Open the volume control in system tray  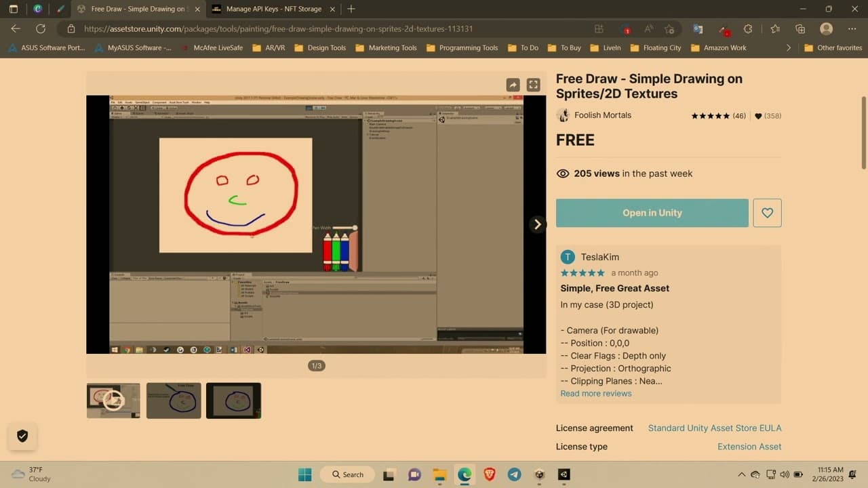coord(785,474)
